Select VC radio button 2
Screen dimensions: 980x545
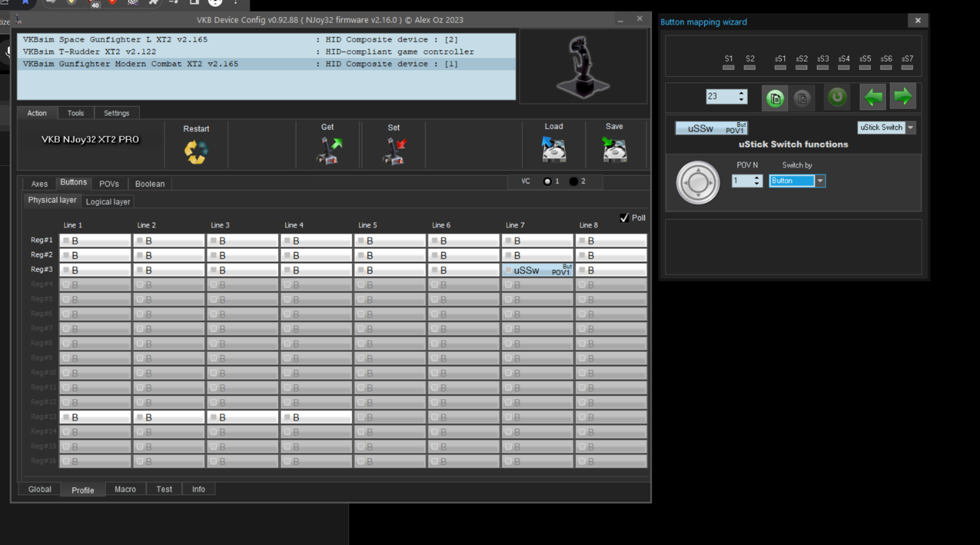pos(573,181)
